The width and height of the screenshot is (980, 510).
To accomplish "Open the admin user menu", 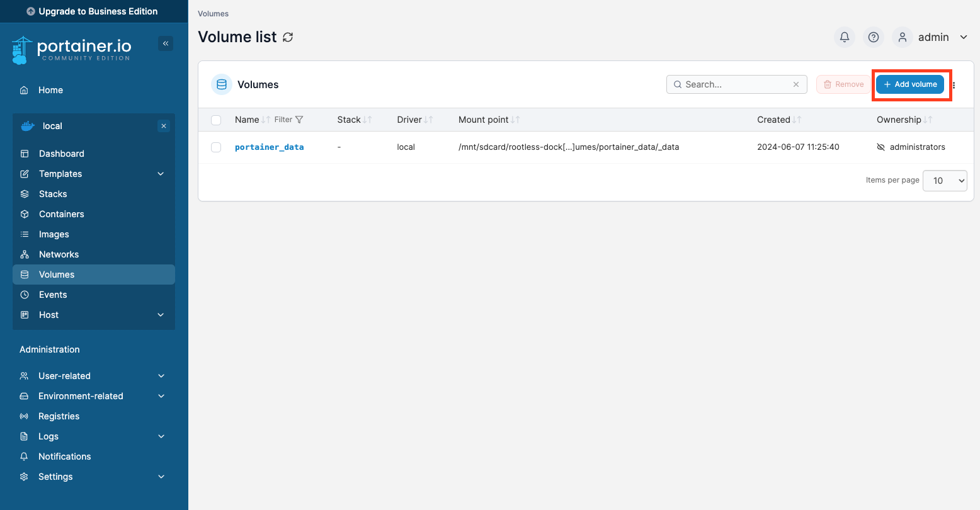I will point(932,37).
